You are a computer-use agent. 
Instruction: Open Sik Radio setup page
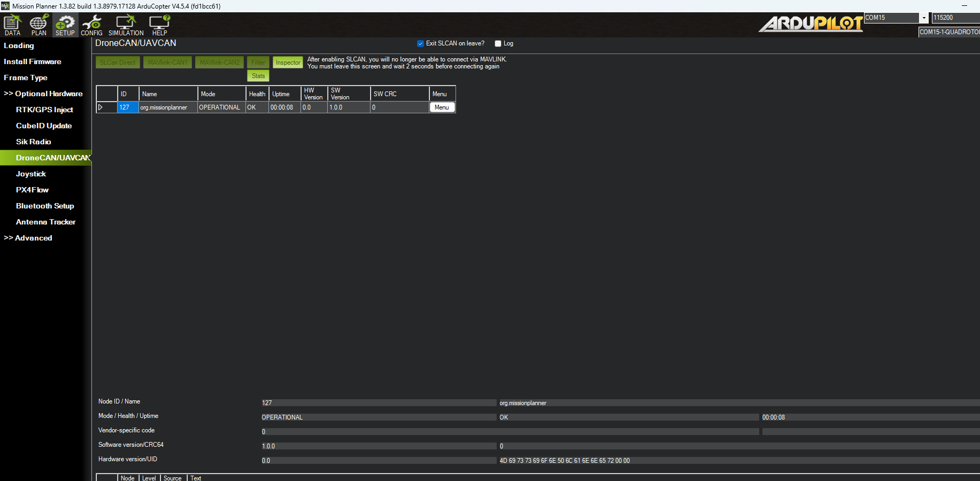point(34,142)
